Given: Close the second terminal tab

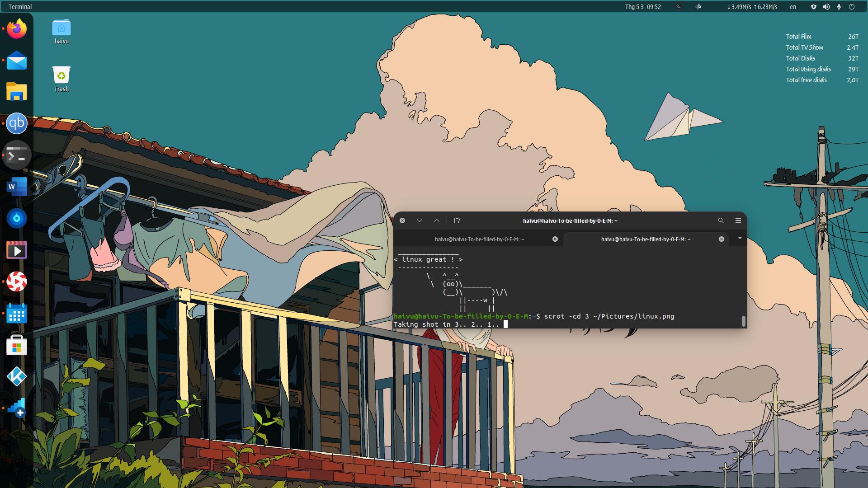Looking at the screenshot, I should [x=722, y=239].
